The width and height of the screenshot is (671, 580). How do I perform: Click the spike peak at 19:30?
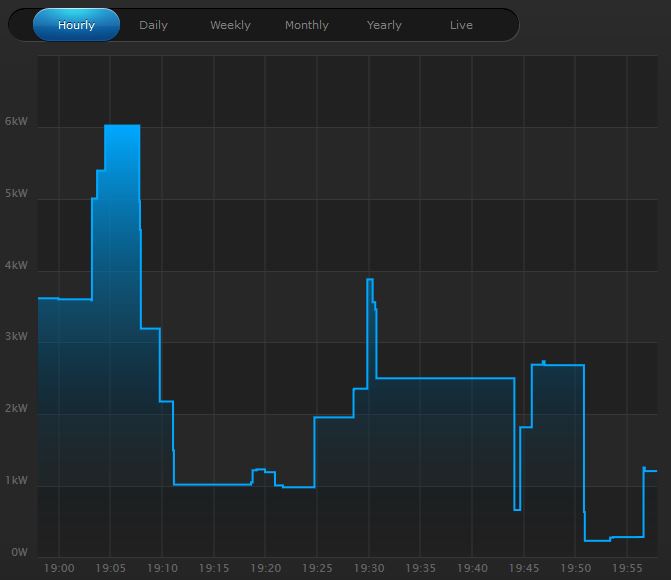(x=370, y=279)
